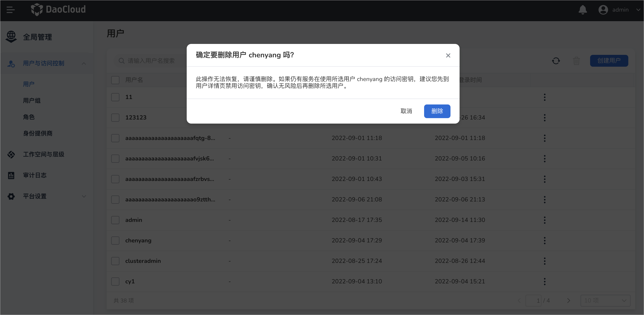Open more actions for user 11
The width and height of the screenshot is (644, 315).
[x=544, y=97]
